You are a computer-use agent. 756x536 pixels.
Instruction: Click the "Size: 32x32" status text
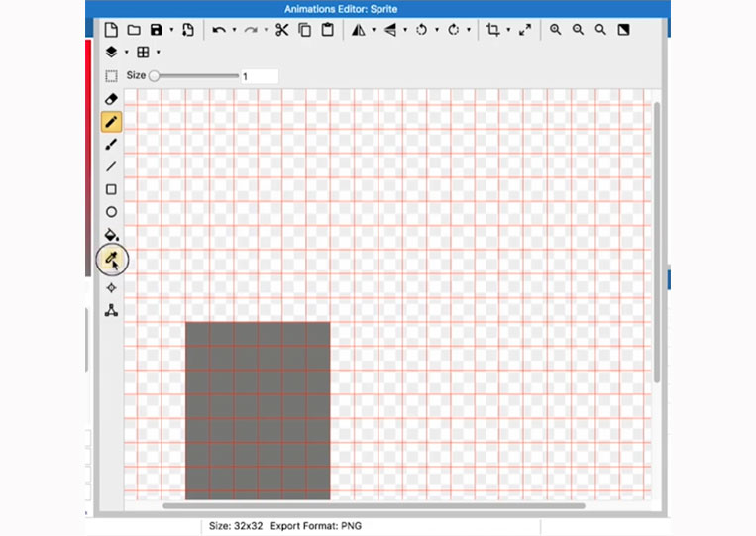(236, 526)
